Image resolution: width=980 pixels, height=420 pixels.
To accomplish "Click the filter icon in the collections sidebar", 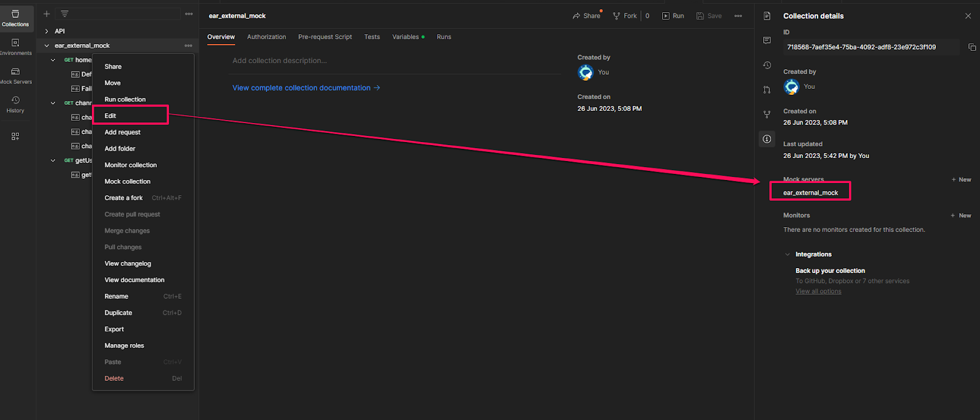I will 64,13.
